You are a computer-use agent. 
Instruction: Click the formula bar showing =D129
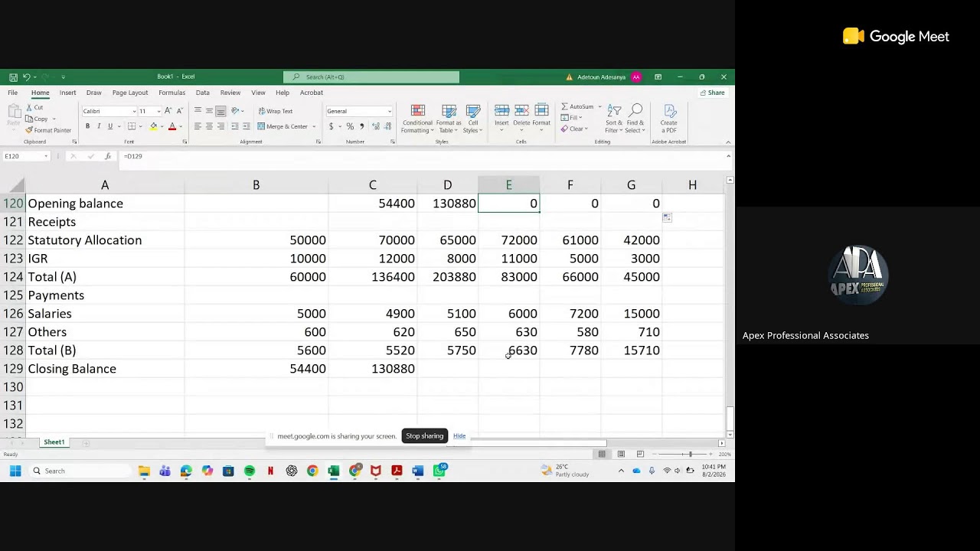pos(421,156)
